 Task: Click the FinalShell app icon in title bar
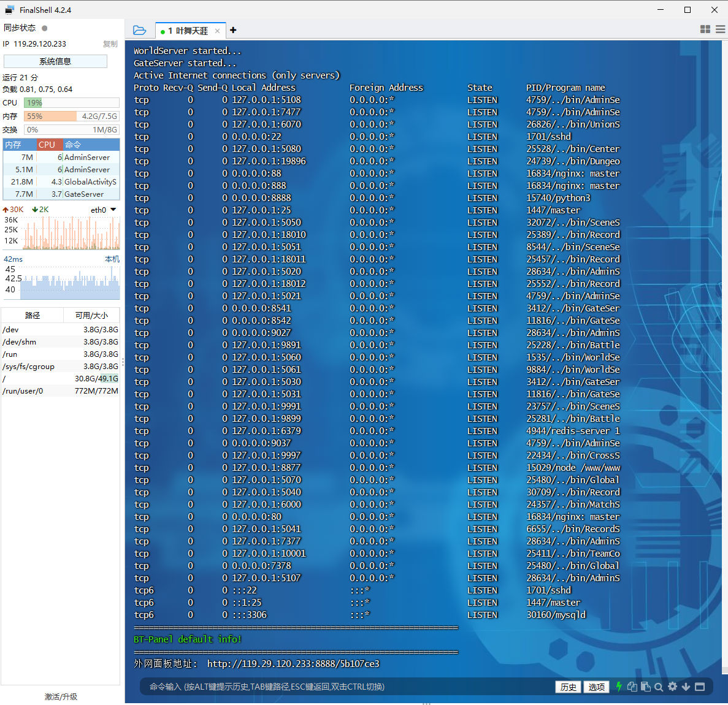click(x=9, y=10)
